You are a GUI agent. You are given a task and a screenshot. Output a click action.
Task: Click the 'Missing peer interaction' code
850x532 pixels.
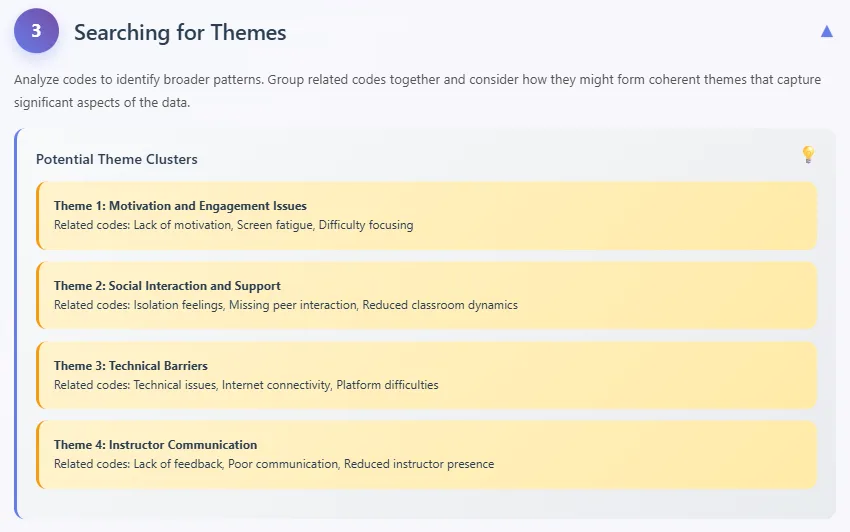(292, 305)
